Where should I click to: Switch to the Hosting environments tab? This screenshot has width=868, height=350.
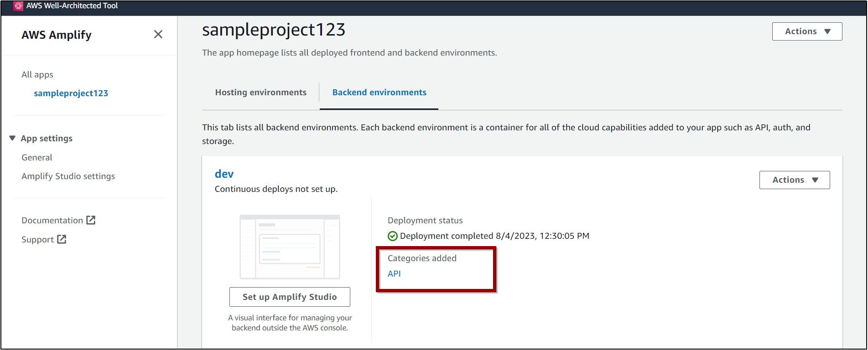(260, 93)
